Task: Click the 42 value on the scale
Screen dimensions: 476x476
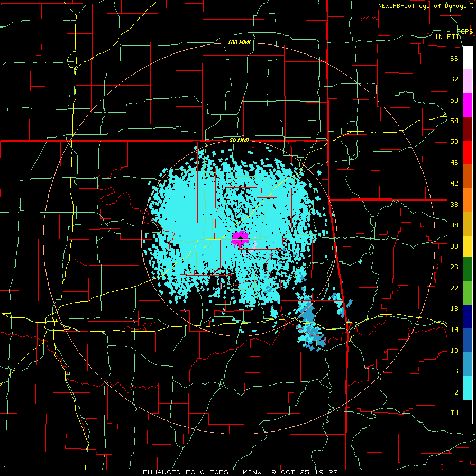Action: click(454, 184)
